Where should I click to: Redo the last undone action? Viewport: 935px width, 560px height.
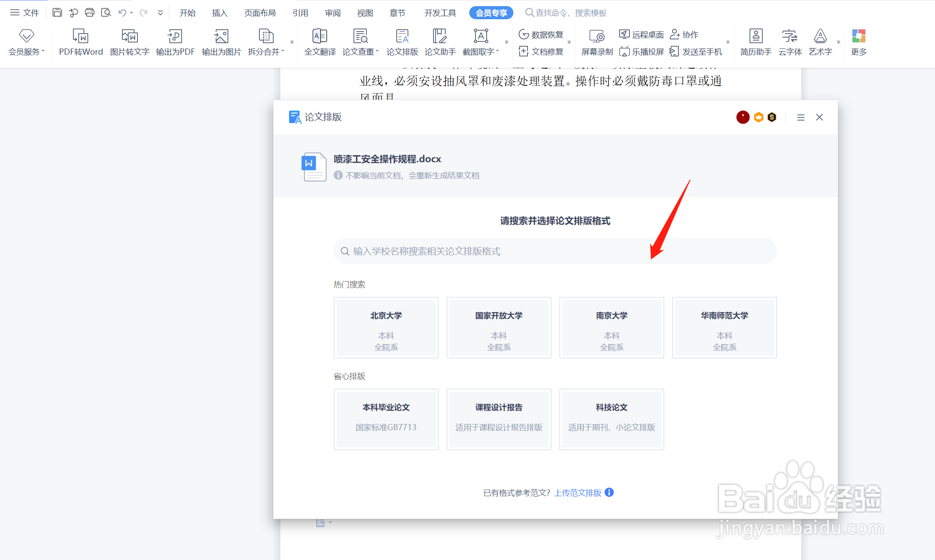(143, 13)
